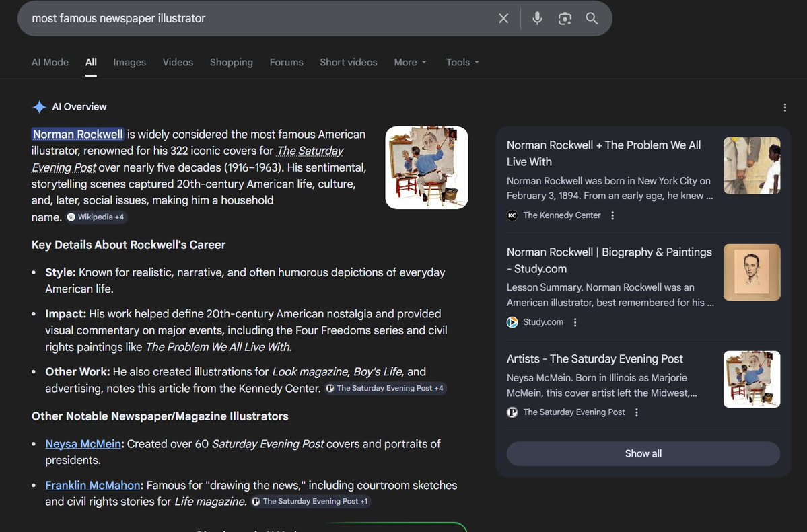
Task: Click The Kennedy Center source name
Action: pos(561,216)
